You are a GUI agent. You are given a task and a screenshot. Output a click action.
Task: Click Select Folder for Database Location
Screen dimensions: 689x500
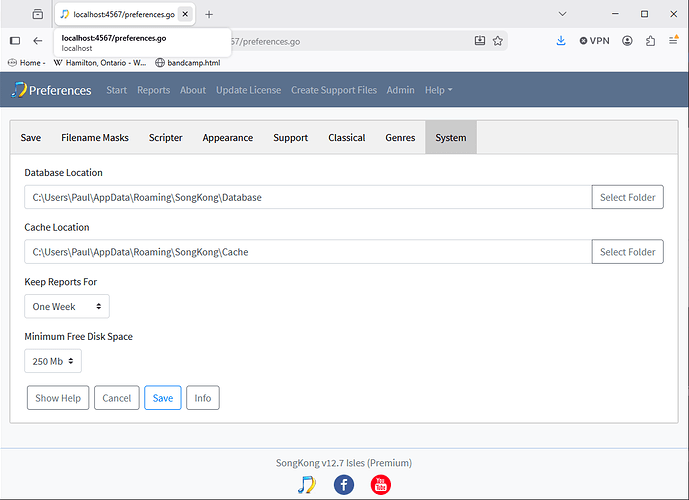[627, 197]
